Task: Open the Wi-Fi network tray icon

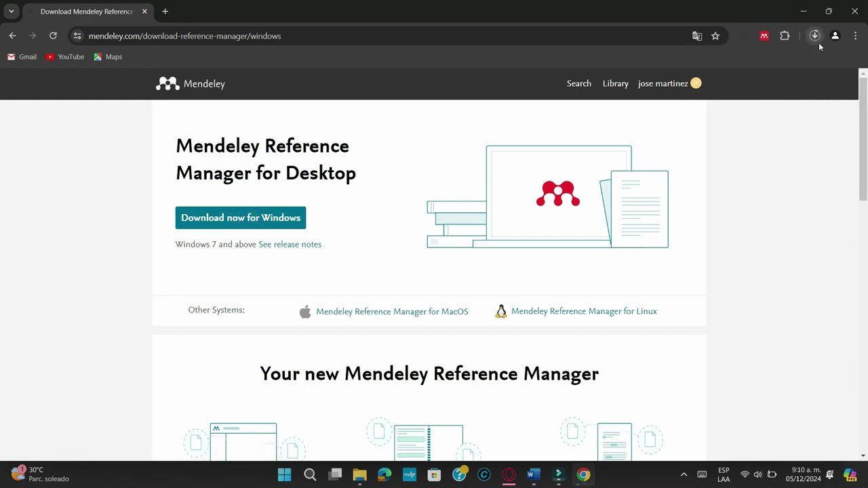Action: pos(745,474)
